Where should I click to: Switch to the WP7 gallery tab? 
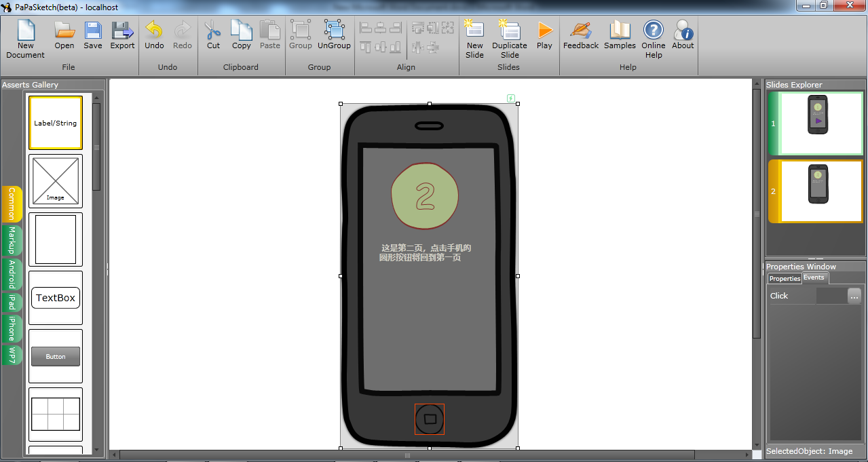coord(12,355)
